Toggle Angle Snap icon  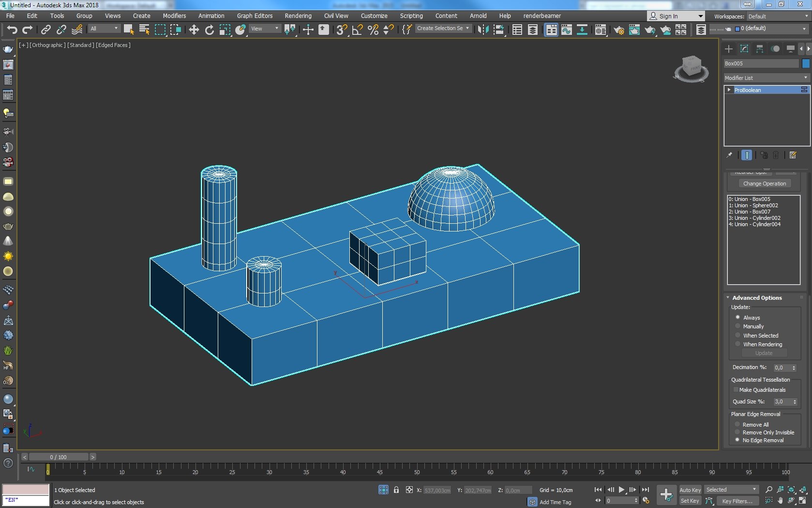(x=358, y=30)
